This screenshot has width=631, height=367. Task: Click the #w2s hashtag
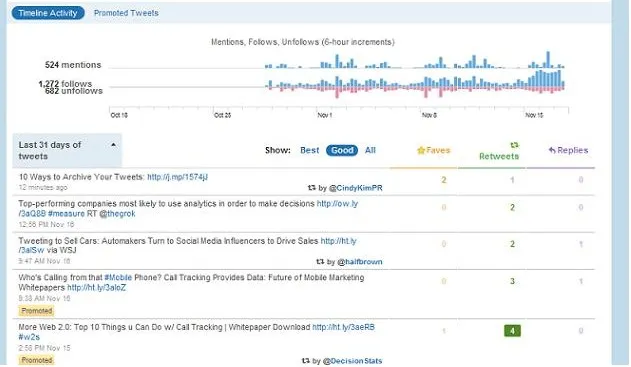tap(29, 337)
